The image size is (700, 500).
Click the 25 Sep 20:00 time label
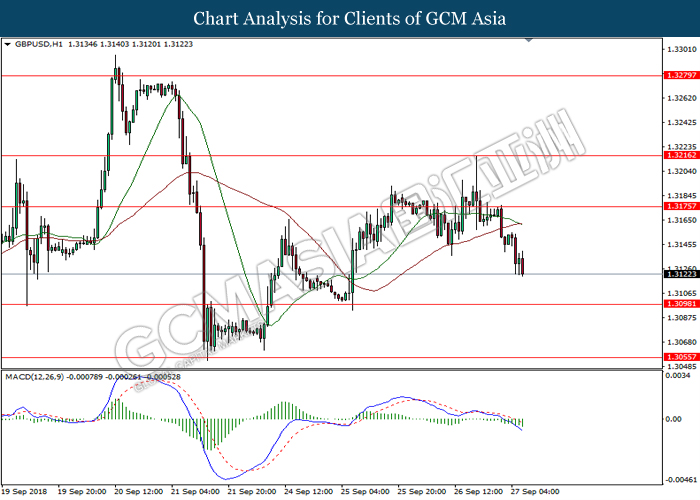pyautogui.click(x=422, y=492)
